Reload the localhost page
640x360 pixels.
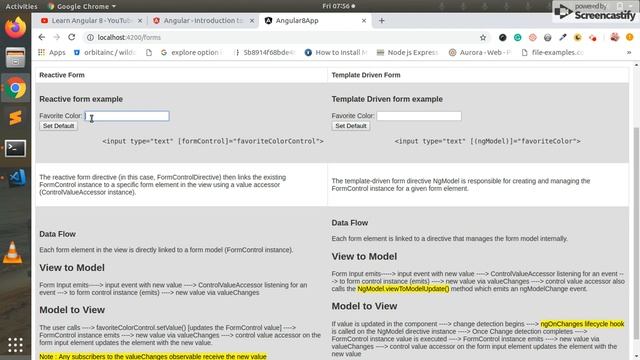[x=71, y=37]
